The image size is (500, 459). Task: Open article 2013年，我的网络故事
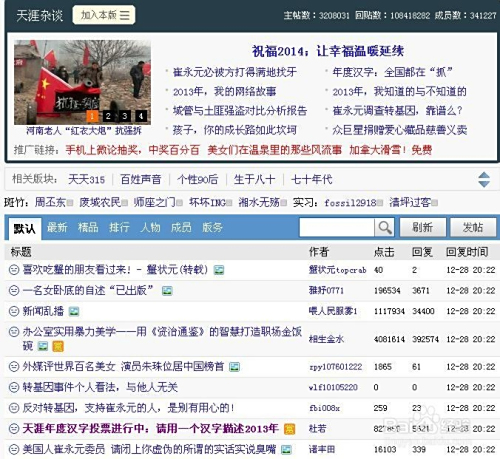tap(224, 91)
